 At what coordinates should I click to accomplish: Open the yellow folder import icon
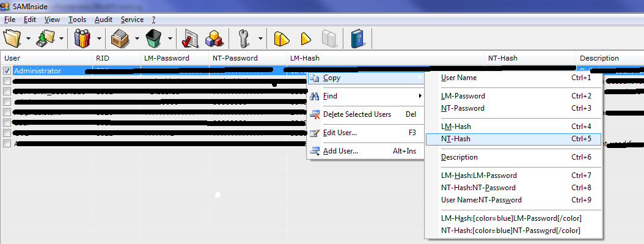click(12, 39)
